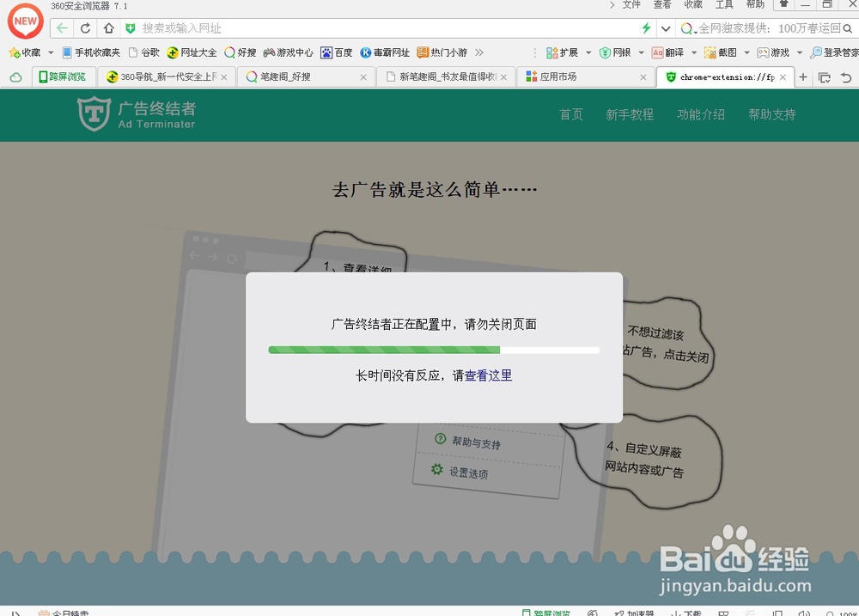The image size is (859, 616).
Task: Click the search box showing 全网独家提供
Action: [769, 28]
